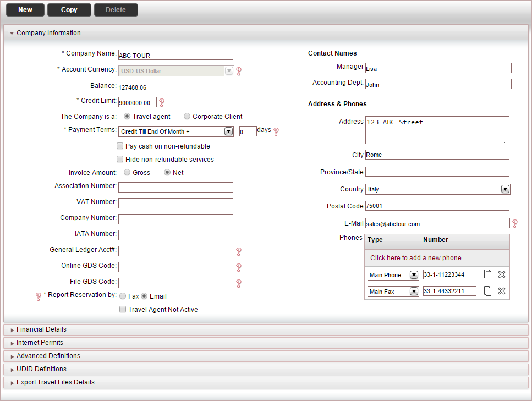Image resolution: width=532 pixels, height=401 pixels.
Task: Choose Gross invoice amount
Action: click(x=127, y=172)
